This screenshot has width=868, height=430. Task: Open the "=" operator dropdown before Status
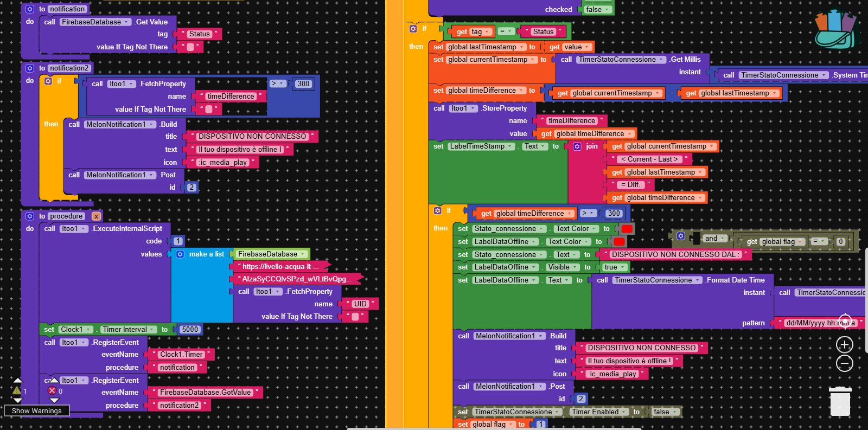tap(506, 31)
